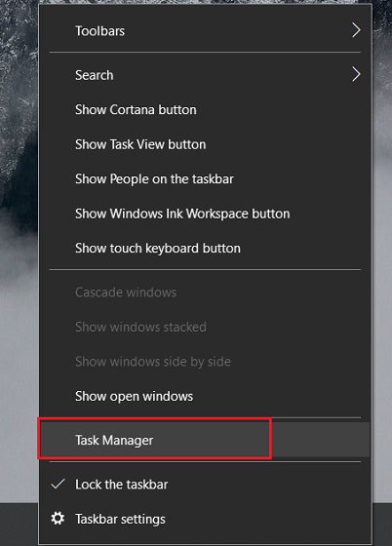This screenshot has height=546, width=392.
Task: Select the Lock the taskbar label
Action: click(122, 485)
